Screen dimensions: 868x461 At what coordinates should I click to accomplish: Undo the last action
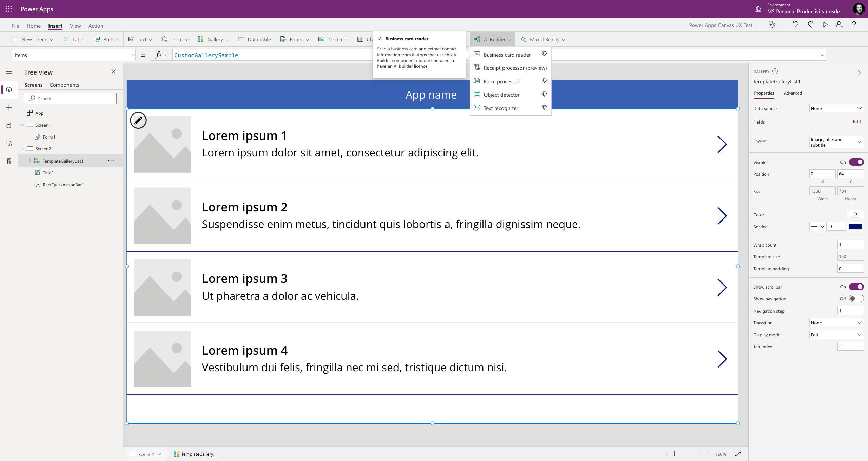click(x=795, y=24)
